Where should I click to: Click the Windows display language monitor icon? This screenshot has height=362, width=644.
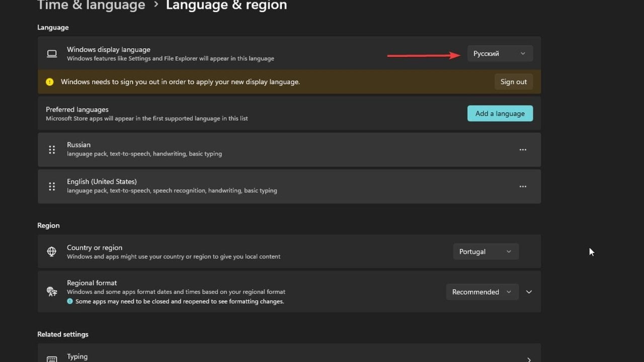tap(52, 54)
